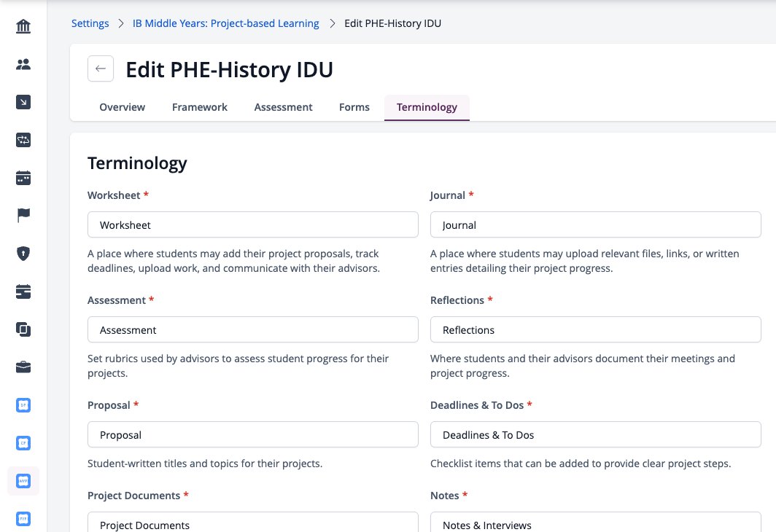Viewport: 776px width, 532px height.
Task: Click the Deadlines & To Dos input field
Action: [x=595, y=434]
